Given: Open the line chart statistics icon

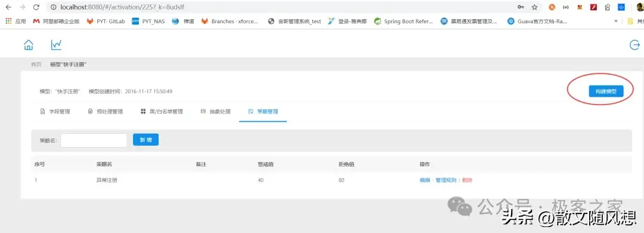Looking at the screenshot, I should [56, 45].
